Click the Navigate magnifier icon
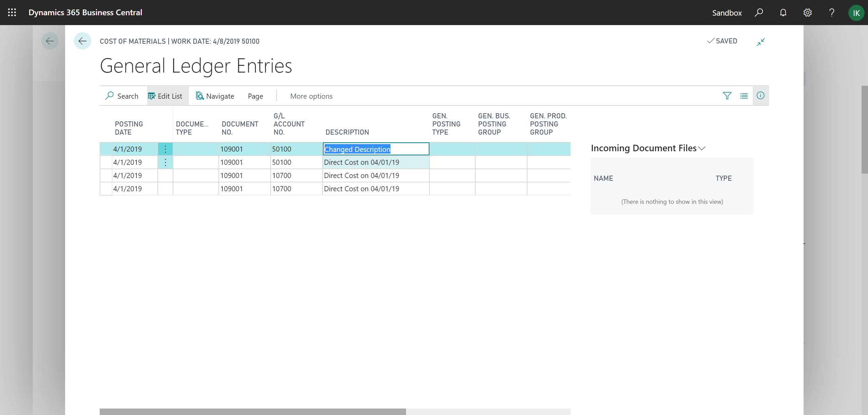This screenshot has height=415, width=868. click(x=199, y=96)
